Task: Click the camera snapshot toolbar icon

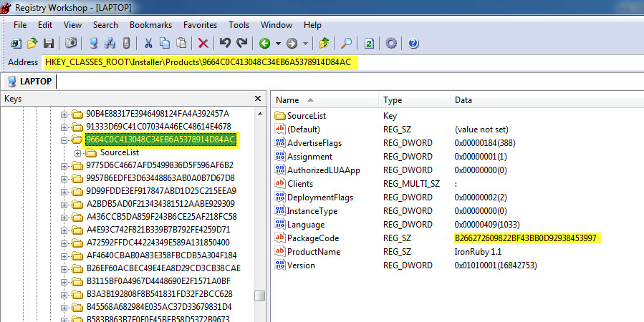Action: click(x=71, y=43)
